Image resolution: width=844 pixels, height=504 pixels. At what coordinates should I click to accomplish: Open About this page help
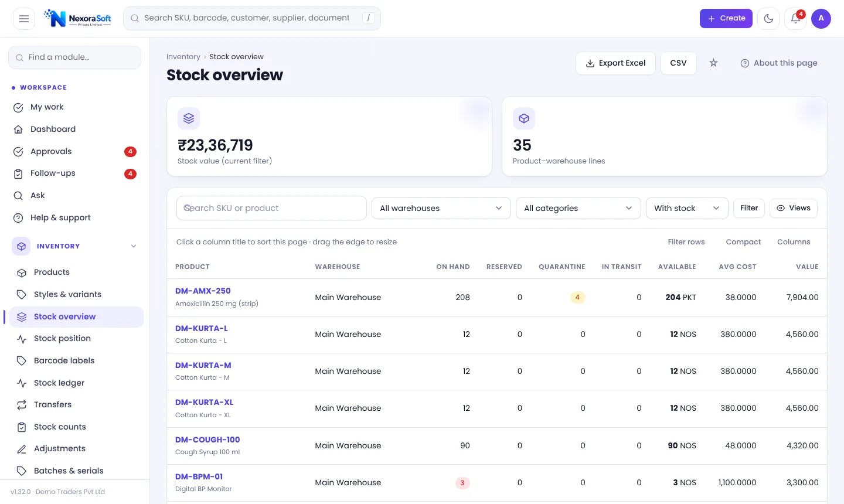click(x=779, y=63)
